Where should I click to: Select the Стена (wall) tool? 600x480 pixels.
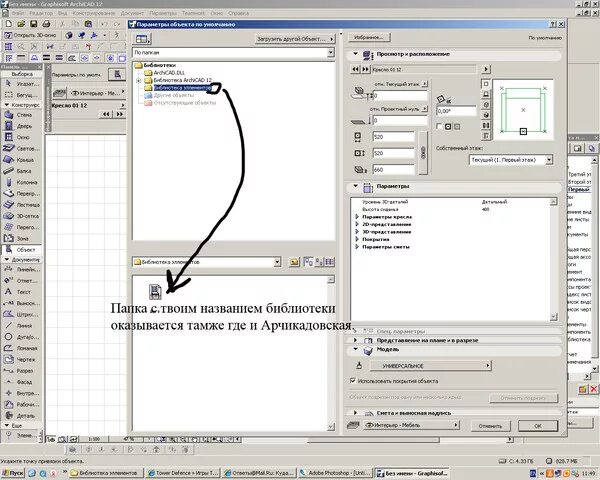[x=22, y=115]
